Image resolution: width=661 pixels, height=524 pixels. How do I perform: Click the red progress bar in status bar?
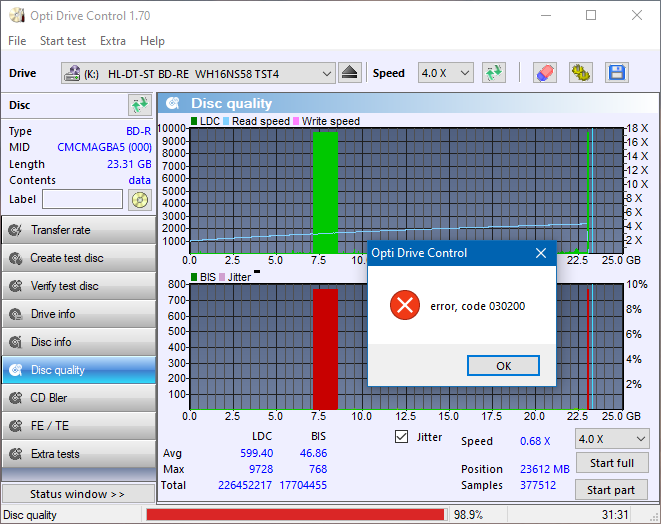(295, 515)
